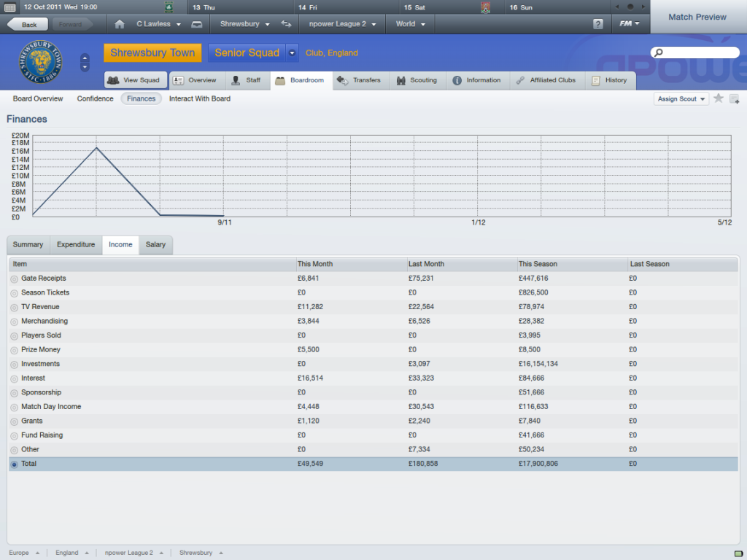Click the Back button
Image resolution: width=747 pixels, height=560 pixels.
pyautogui.click(x=28, y=24)
